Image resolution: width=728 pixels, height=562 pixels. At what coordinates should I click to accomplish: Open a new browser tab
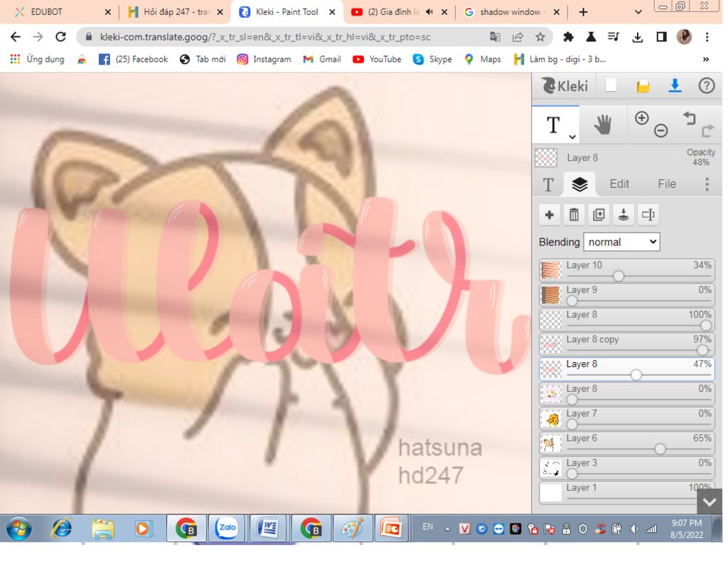[584, 12]
